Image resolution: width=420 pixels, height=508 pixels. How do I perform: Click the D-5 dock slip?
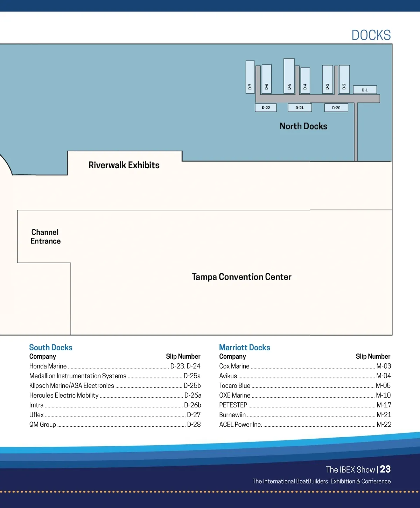289,76
